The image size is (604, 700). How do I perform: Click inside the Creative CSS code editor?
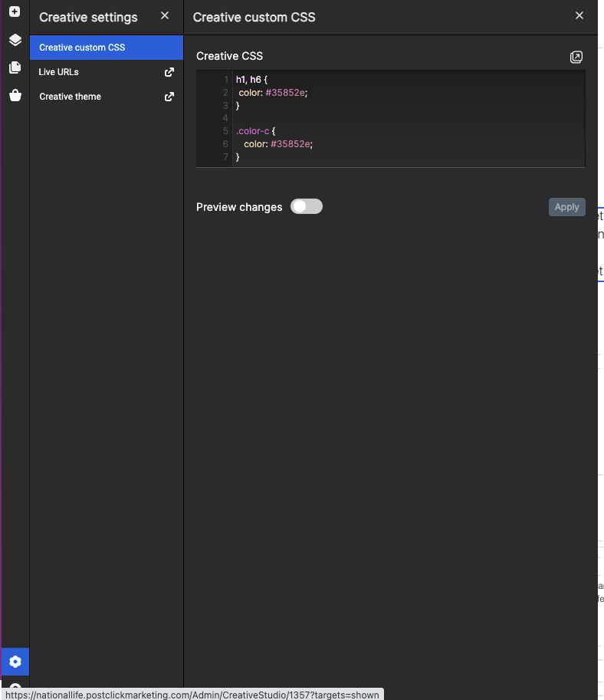(391, 119)
